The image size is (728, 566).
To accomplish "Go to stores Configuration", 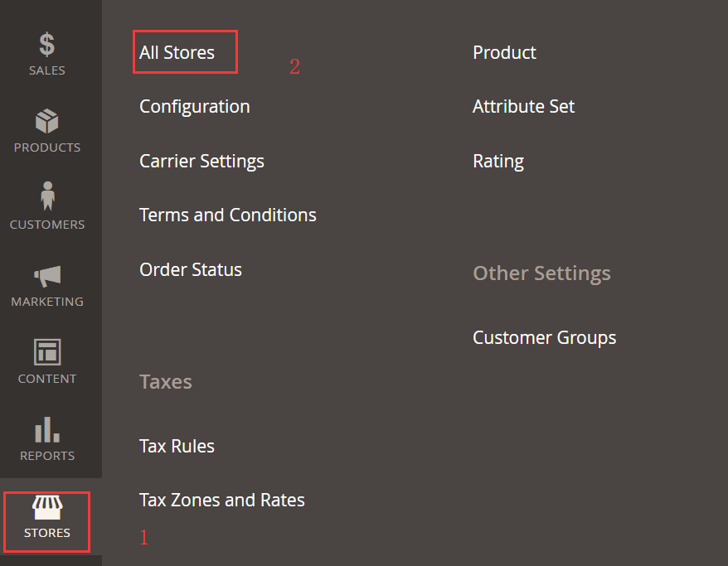I will 194,106.
